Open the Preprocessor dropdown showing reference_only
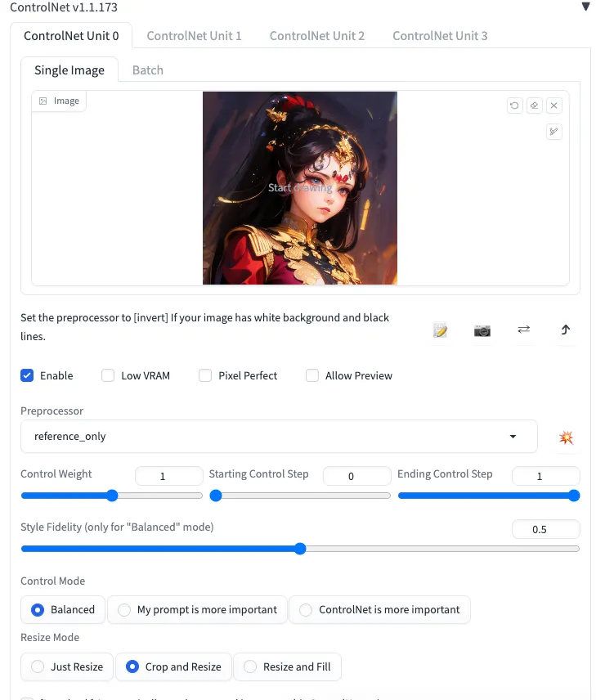The height and width of the screenshot is (700, 596). pos(278,437)
